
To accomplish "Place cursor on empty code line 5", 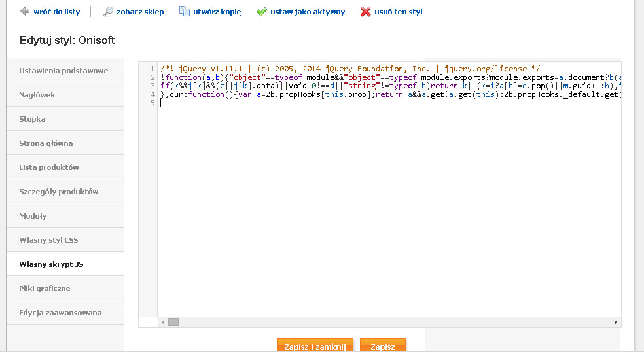I will [389, 103].
